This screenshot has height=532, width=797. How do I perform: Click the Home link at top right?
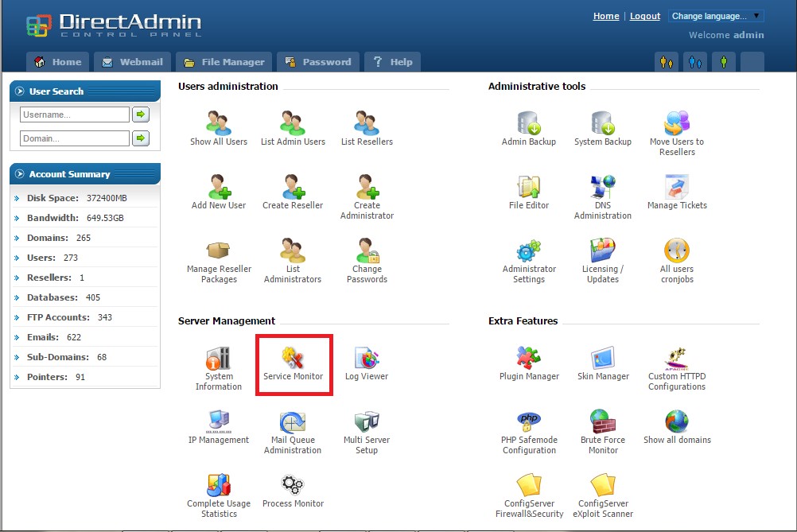[x=606, y=16]
